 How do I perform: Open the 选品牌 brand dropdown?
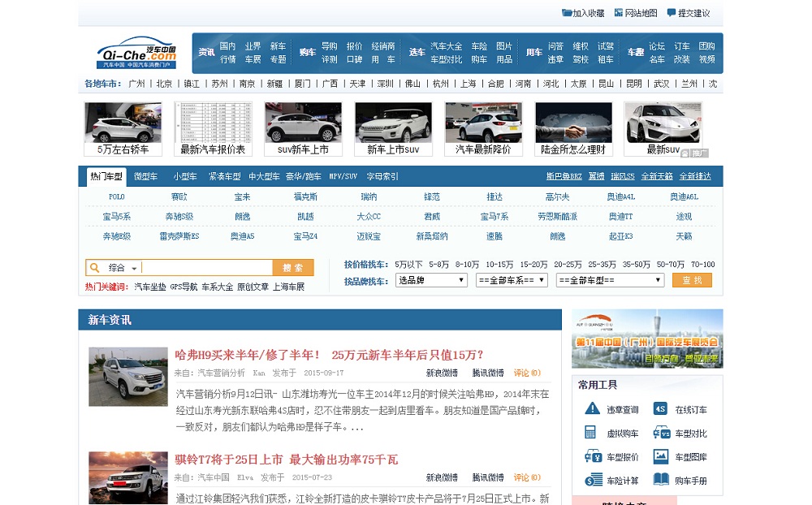(x=431, y=280)
